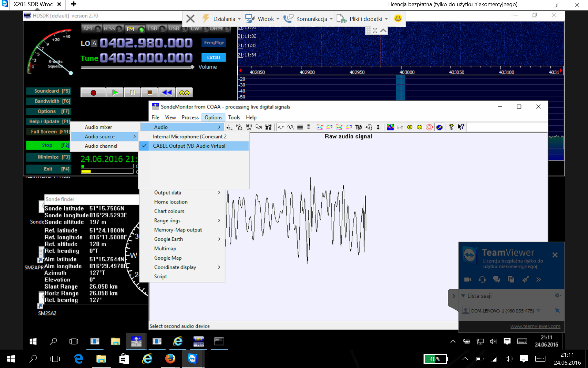Select the C34 sonde type icon
This screenshot has height=368, width=588.
point(259,127)
